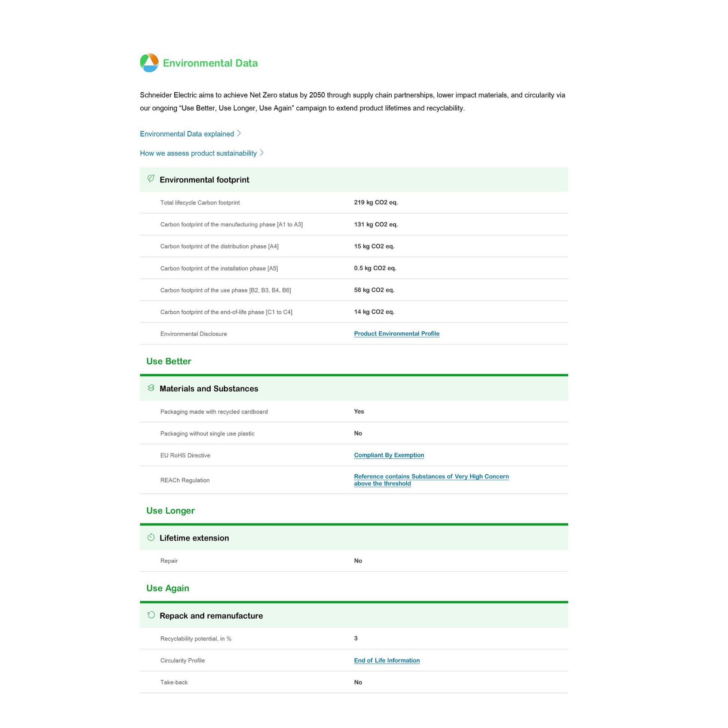This screenshot has height=728, width=728.
Task: Click the Environmental Disclosure label
Action: point(193,334)
